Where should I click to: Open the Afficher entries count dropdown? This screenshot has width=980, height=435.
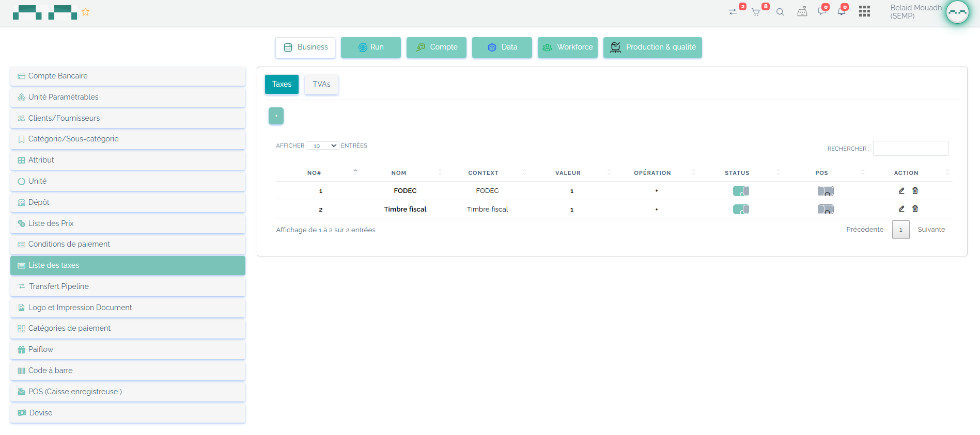click(x=323, y=146)
